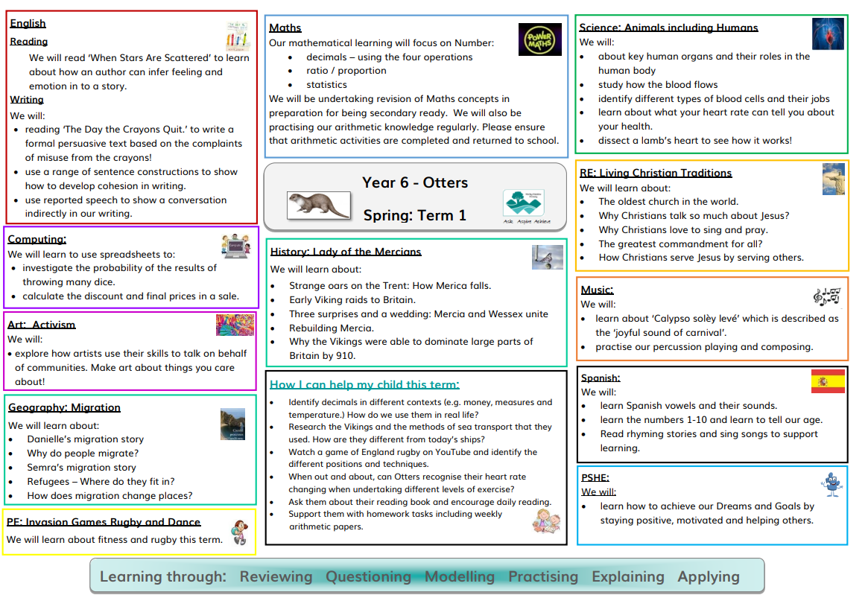Click 'Applying' in the bottom learning banner
The height and width of the screenshot is (595, 868).
click(708, 576)
